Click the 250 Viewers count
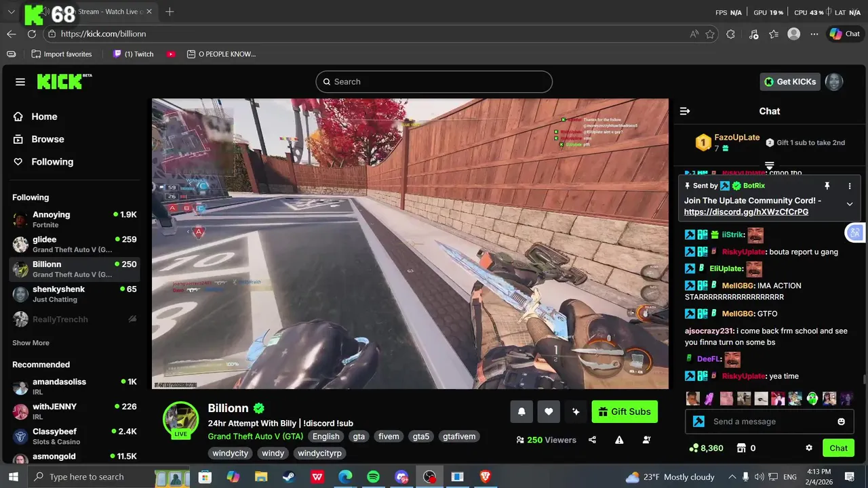Viewport: 868px width, 488px height. [x=546, y=440]
